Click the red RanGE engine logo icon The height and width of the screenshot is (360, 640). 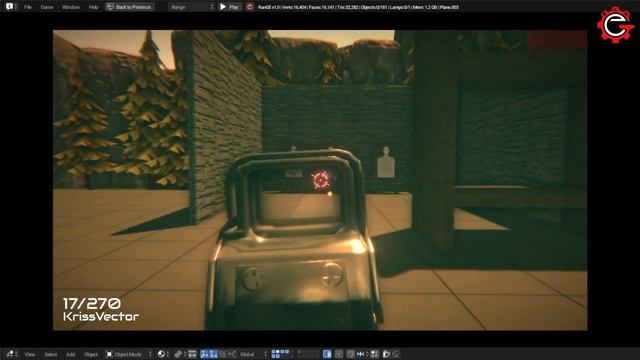(x=250, y=7)
